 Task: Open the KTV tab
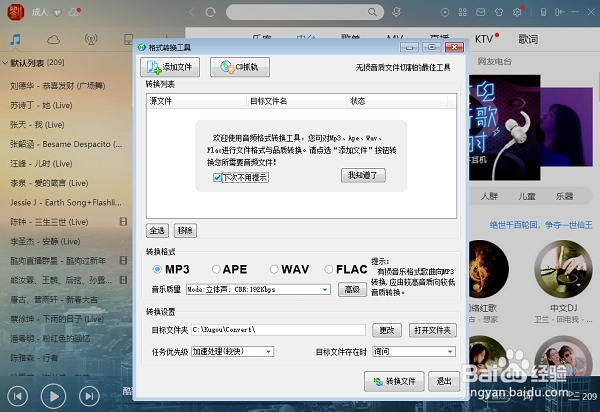pyautogui.click(x=484, y=39)
